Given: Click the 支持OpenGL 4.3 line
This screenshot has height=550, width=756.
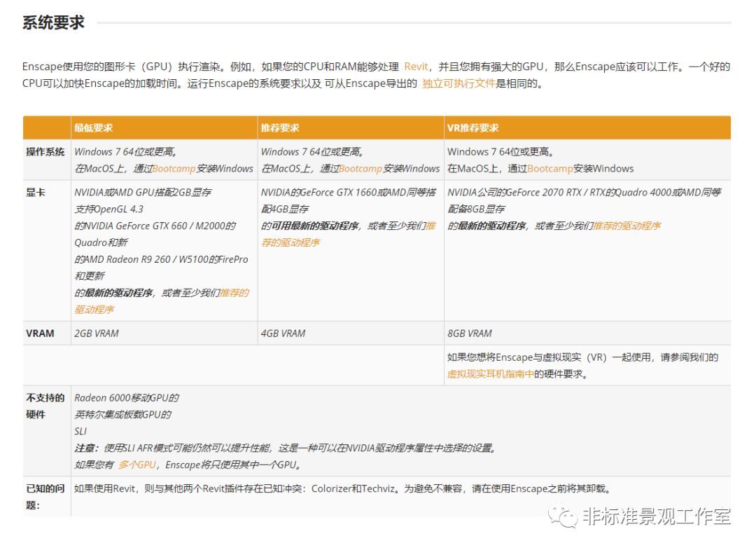Looking at the screenshot, I should point(109,209).
